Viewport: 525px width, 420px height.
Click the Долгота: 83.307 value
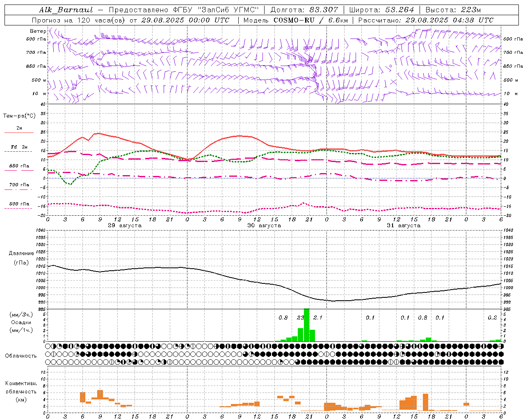[304, 10]
